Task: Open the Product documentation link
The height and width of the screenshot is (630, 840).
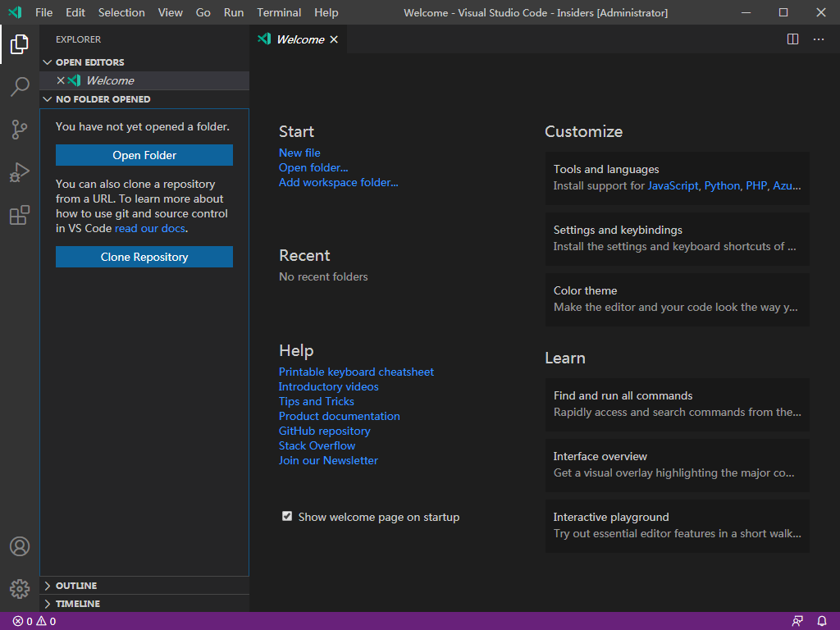Action: pos(339,416)
